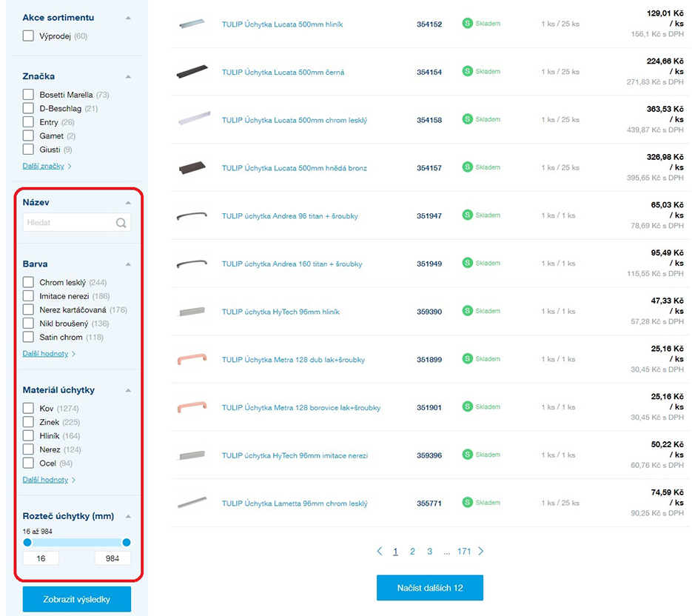Open the Metra 128 dub handle thumbnail
The height and width of the screenshot is (616, 692).
192,360
